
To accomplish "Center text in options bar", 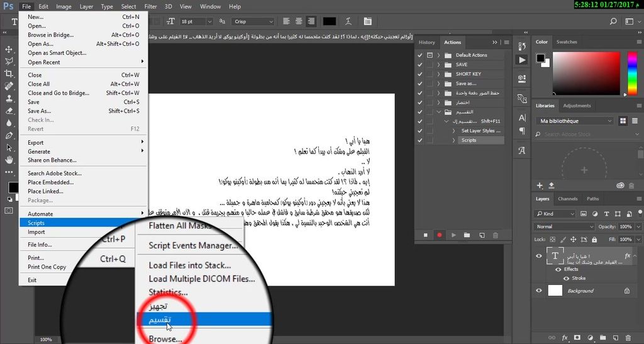I will (299, 21).
